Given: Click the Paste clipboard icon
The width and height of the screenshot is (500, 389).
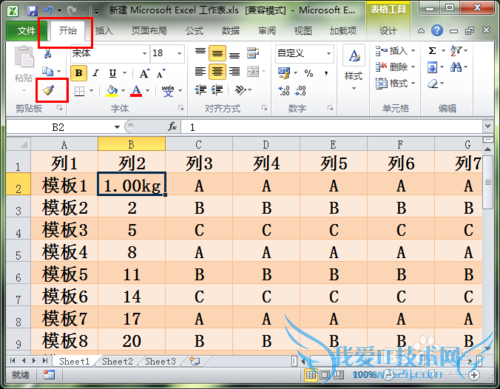Looking at the screenshot, I should point(24,57).
